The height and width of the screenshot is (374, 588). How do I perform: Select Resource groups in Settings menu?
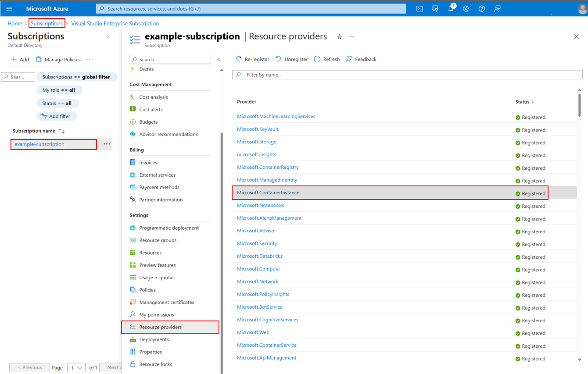(x=158, y=240)
